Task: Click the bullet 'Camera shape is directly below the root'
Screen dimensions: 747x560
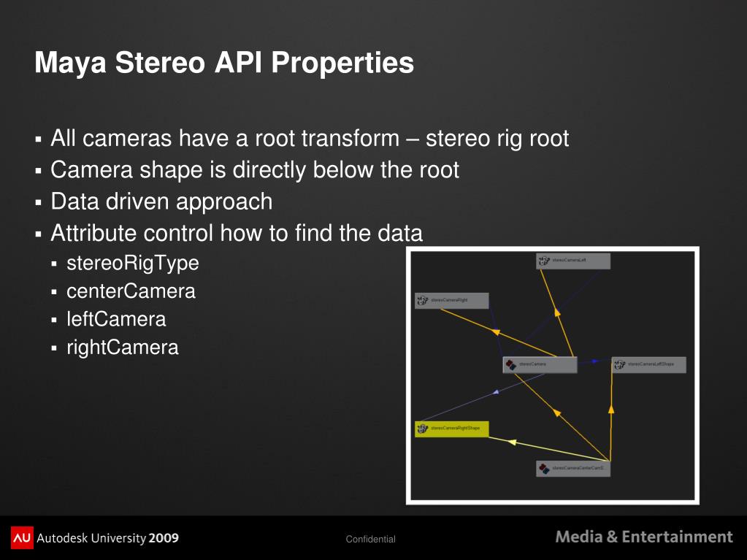Action: pyautogui.click(x=255, y=170)
